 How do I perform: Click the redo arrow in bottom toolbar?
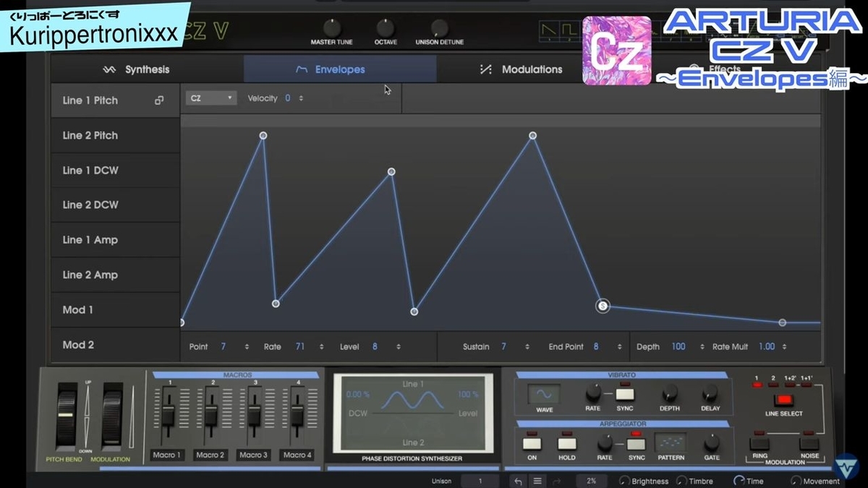[556, 481]
